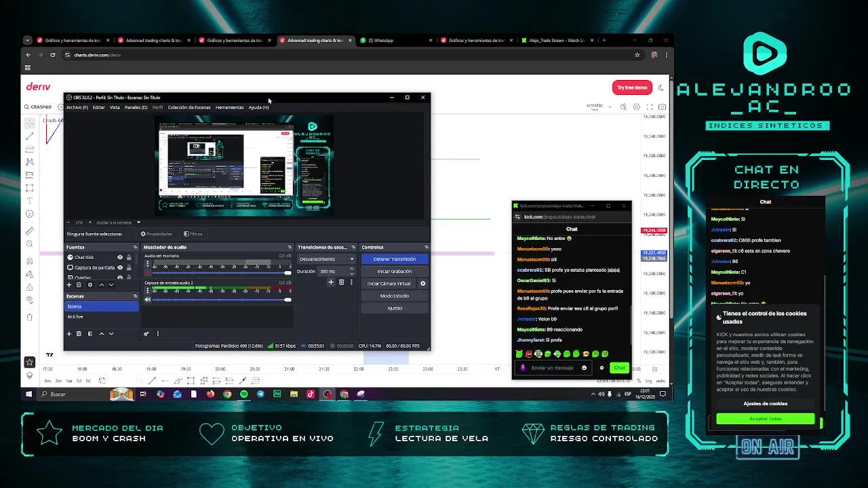Open emoji icons tool in Deriv sidebar
The image size is (868, 488).
(30, 214)
